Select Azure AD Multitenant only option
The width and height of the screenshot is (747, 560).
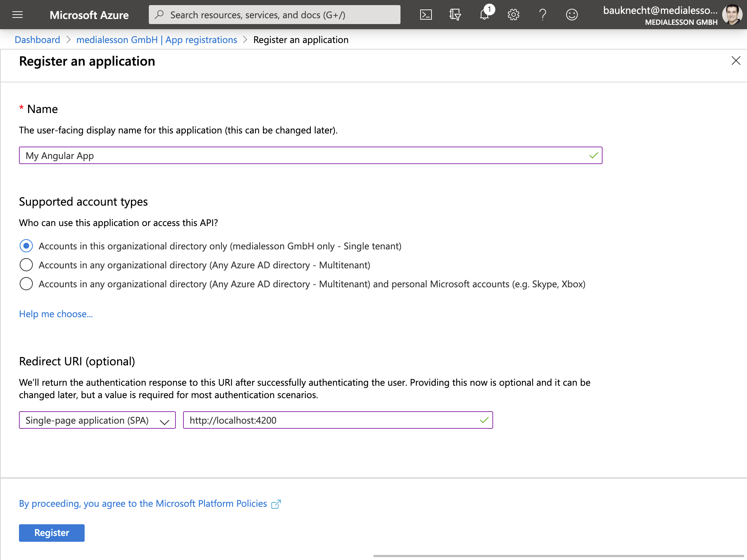[26, 265]
